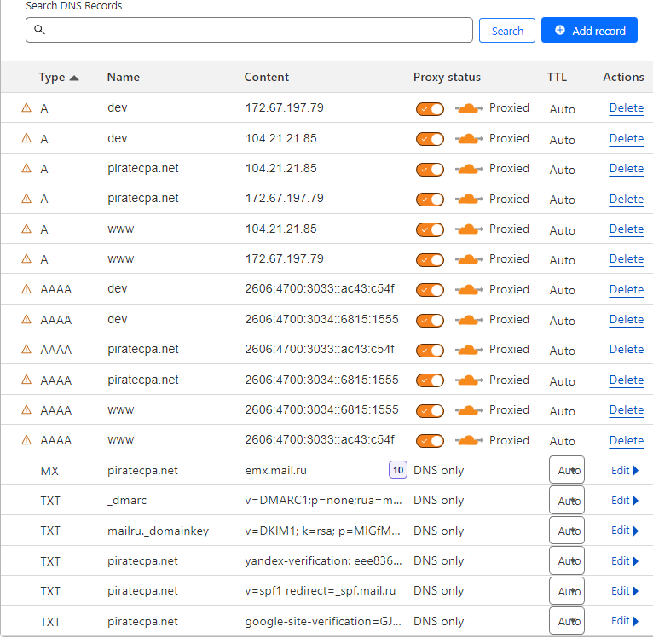The image size is (653, 644).
Task: Delete the A dev 104.21.21.85 record
Action: pyautogui.click(x=627, y=139)
